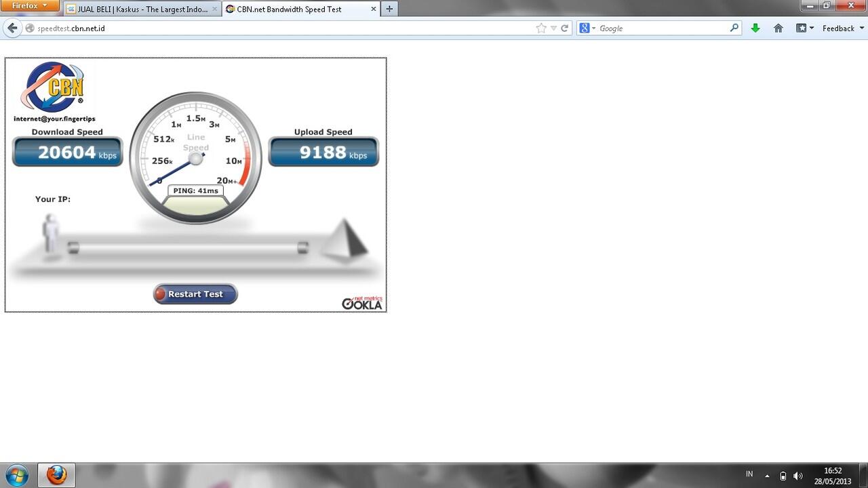Click the address bar showing speedtest.cbn.net.id
868x488 pixels.
(285, 28)
